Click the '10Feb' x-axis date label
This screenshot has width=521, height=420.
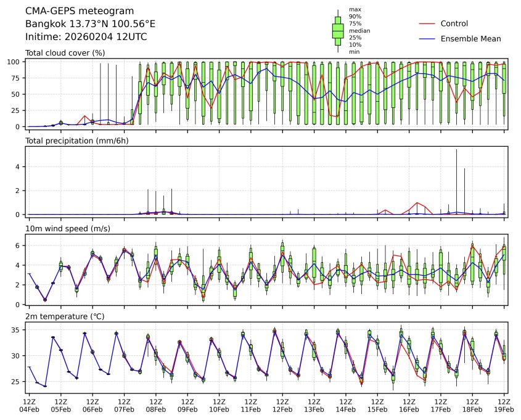219,410
